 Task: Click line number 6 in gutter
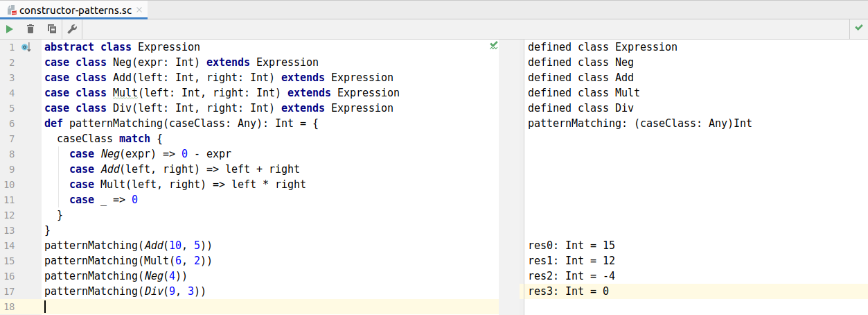(11, 124)
